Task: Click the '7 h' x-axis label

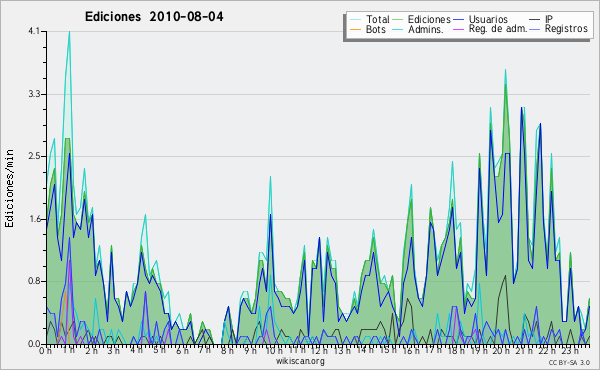Action: (x=205, y=350)
